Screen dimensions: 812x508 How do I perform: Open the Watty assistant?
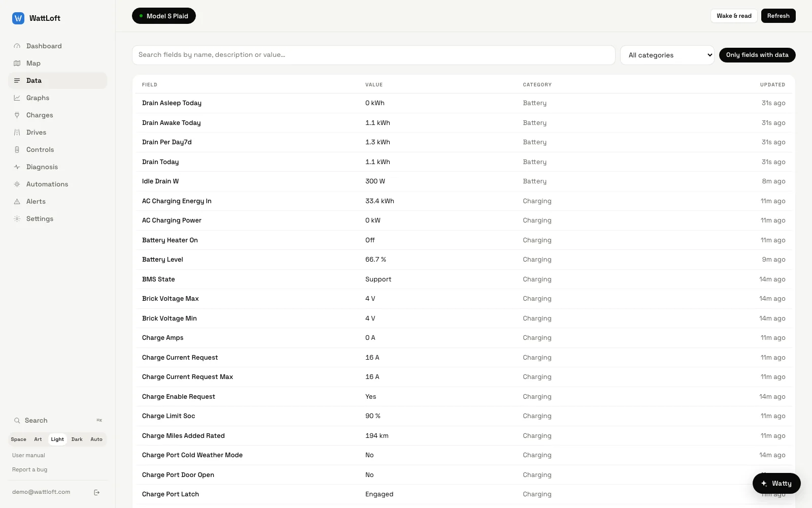click(x=776, y=483)
